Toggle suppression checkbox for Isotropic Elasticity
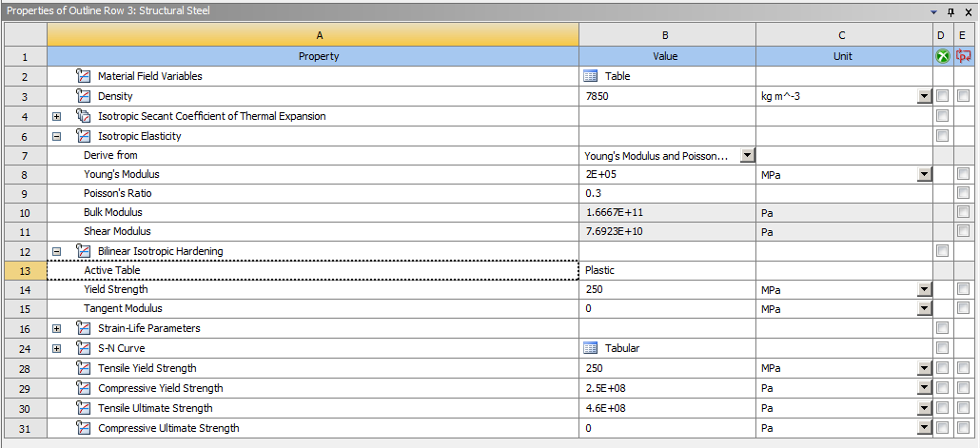The height and width of the screenshot is (448, 980). pyautogui.click(x=943, y=136)
